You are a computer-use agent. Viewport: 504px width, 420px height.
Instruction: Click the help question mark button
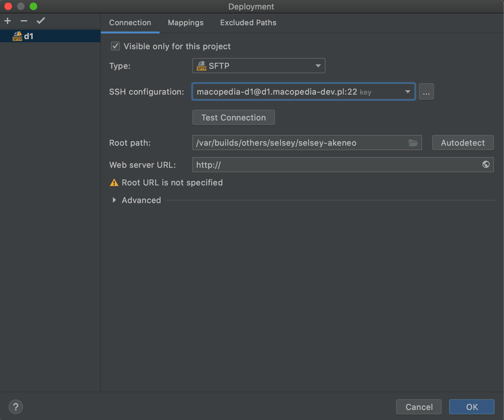[x=16, y=406]
